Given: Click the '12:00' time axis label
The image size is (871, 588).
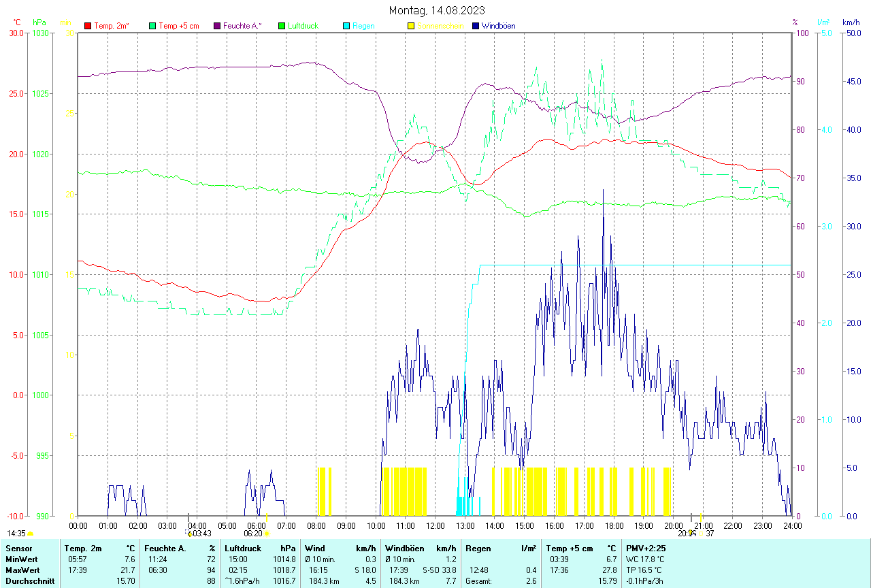Looking at the screenshot, I should [x=435, y=525].
